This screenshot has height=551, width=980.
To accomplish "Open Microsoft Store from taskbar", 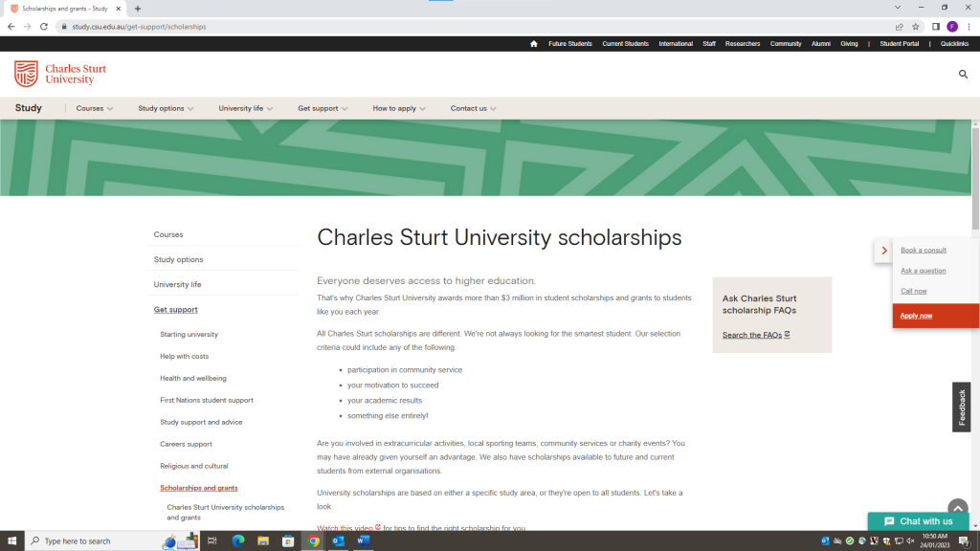I will coord(288,541).
